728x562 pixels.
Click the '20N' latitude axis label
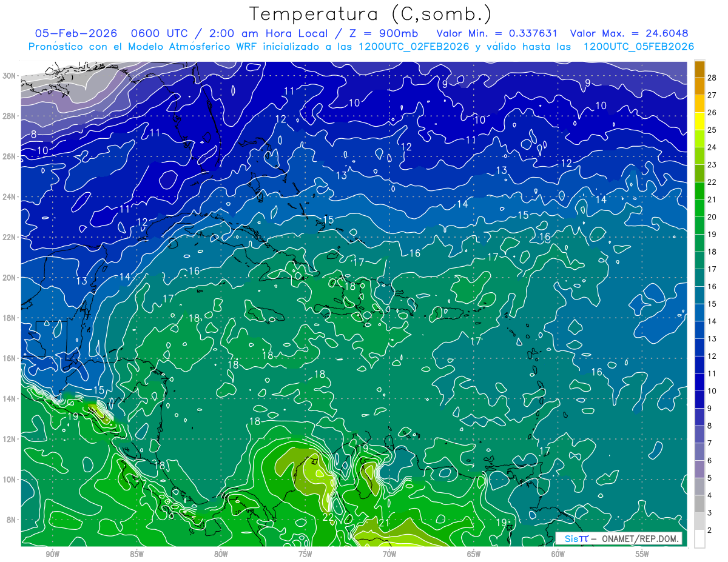coord(8,278)
